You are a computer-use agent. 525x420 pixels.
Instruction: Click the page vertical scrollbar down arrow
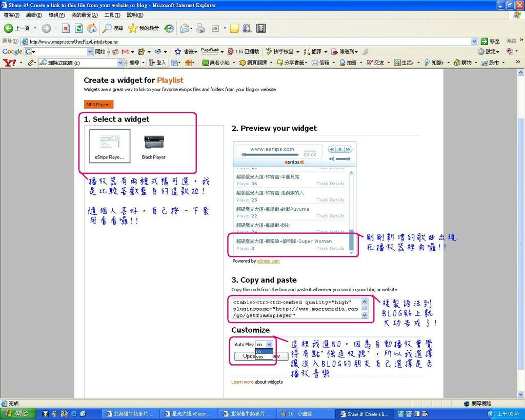[521, 394]
